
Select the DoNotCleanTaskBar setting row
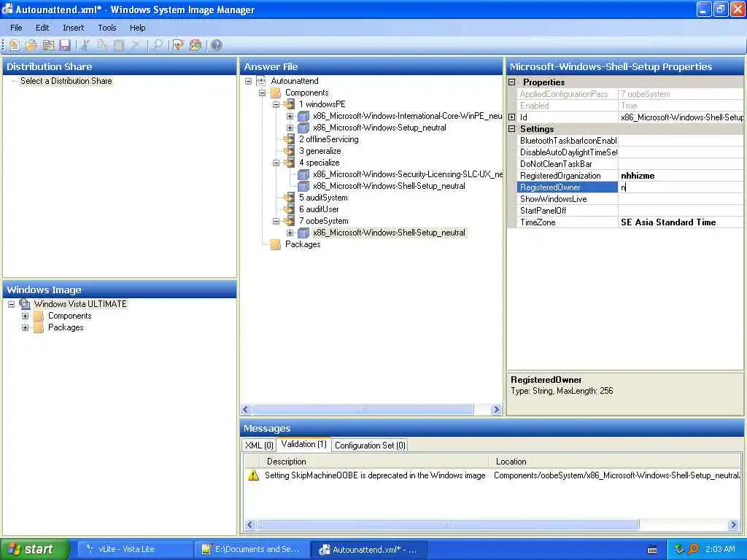[630, 164]
